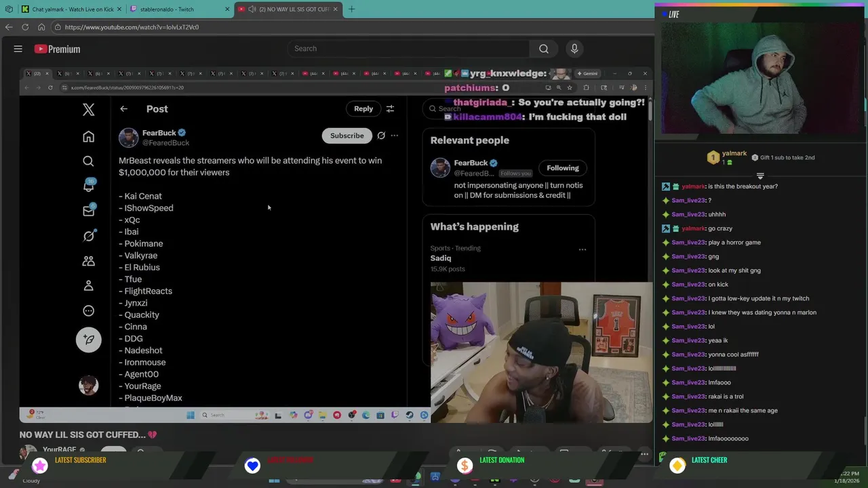Click the Gemini button in inner browser

[587, 73]
